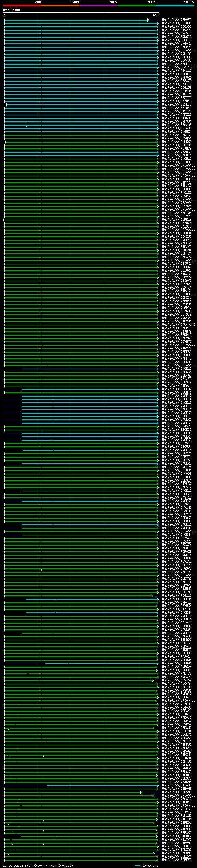Open hit UniRef100_Q0QEL5
Image resolution: width=197 pixels, height=868 pixels.
pyautogui.click(x=177, y=450)
